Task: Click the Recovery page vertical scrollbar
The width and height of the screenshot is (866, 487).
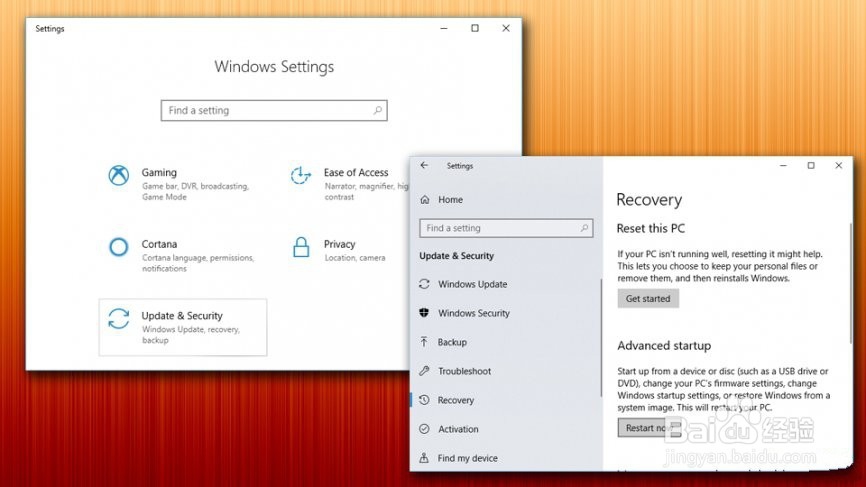Action: coord(851,282)
